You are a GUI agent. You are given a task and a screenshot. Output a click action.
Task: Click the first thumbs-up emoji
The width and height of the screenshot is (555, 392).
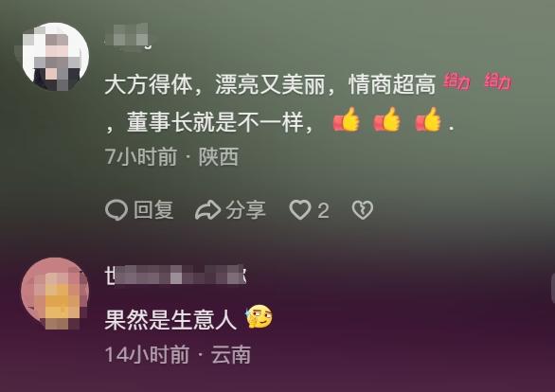pyautogui.click(x=347, y=119)
